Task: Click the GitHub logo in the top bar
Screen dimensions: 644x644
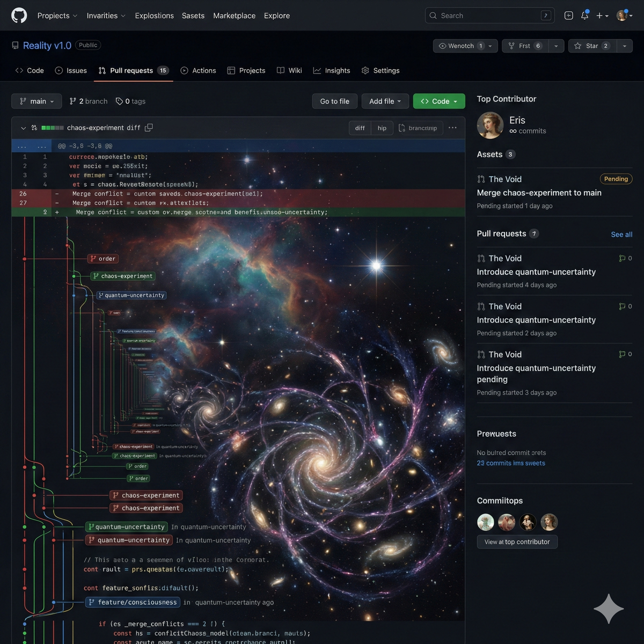Action: [19, 15]
